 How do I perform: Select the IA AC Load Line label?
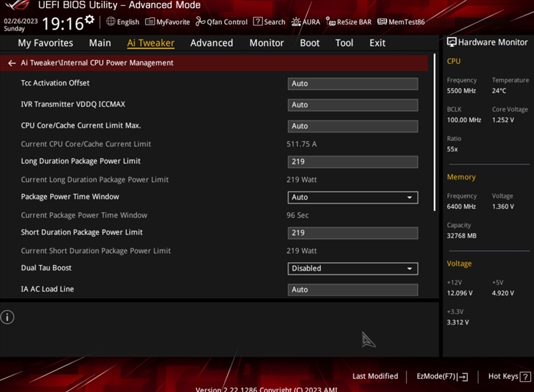click(x=47, y=289)
